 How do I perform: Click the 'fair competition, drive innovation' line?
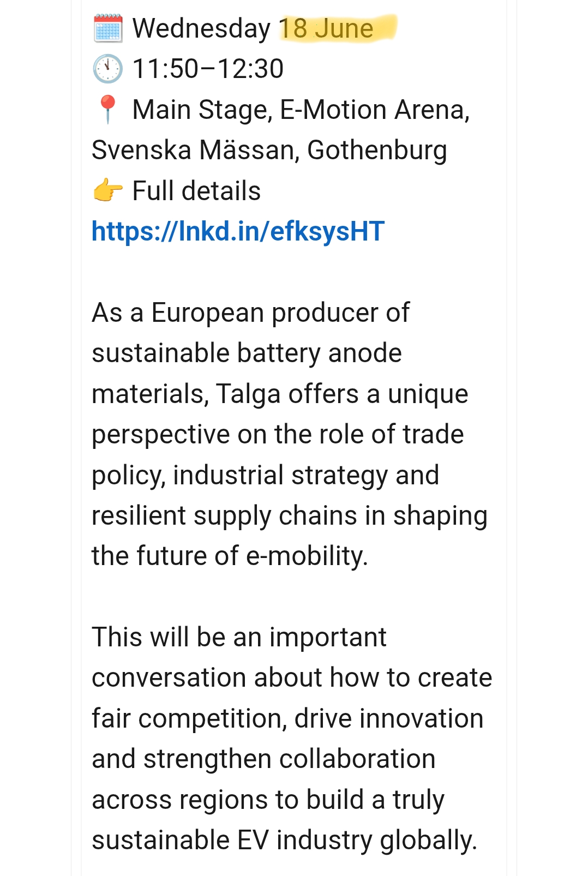tap(287, 718)
